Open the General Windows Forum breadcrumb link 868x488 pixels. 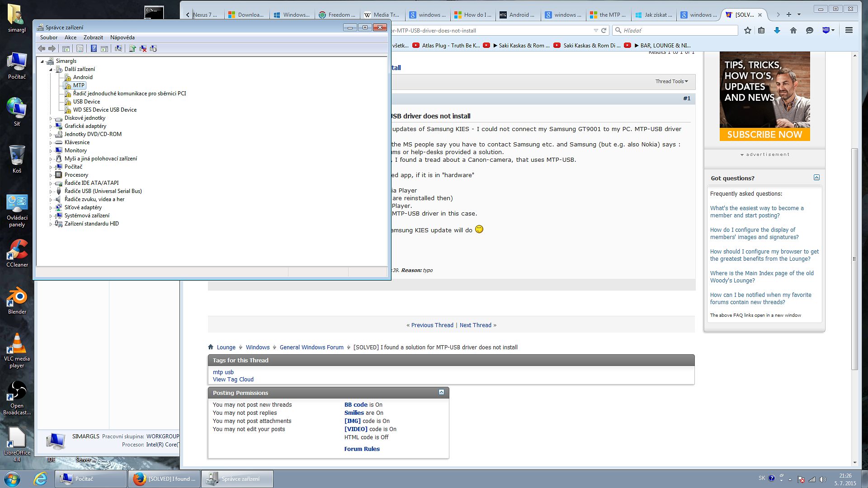[311, 347]
